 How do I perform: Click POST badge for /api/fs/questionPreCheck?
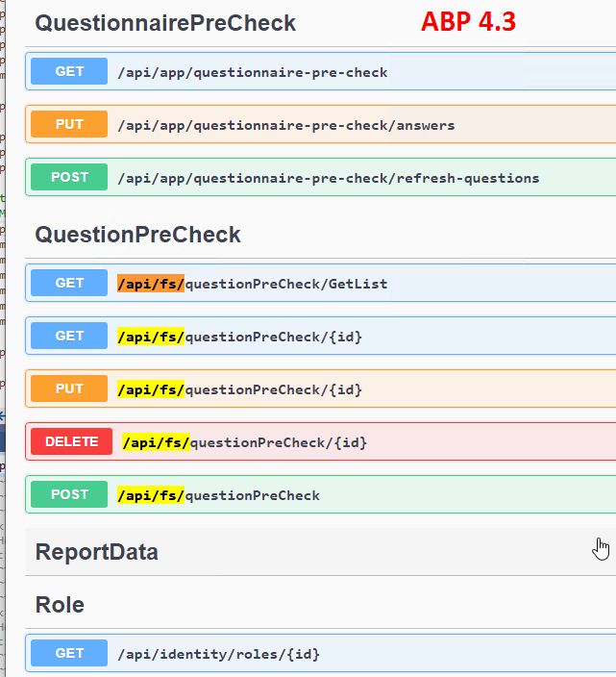(69, 495)
